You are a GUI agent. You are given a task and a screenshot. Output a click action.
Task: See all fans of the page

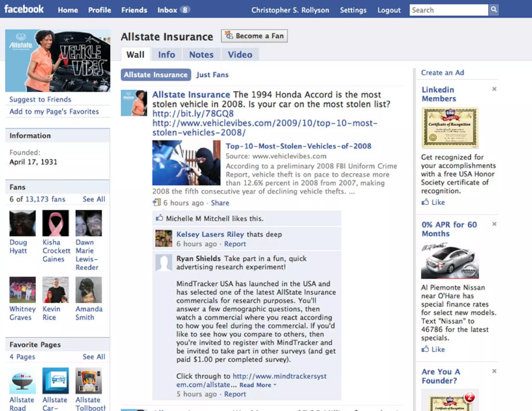coord(94,199)
